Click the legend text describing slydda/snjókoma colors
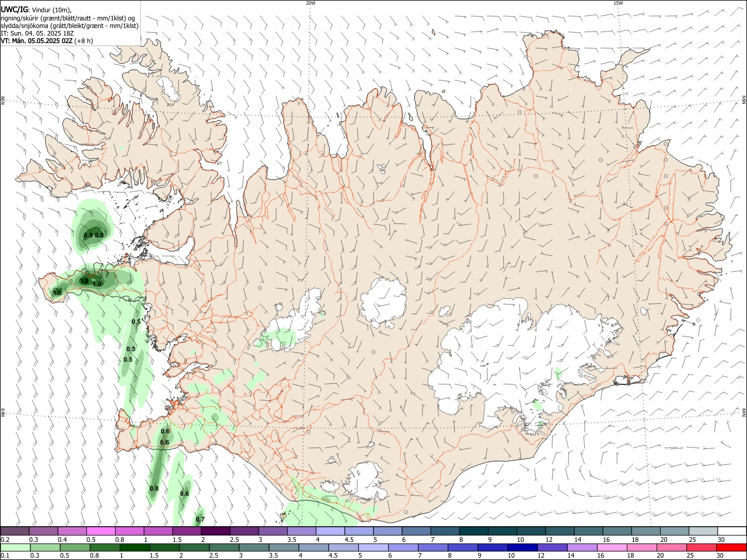Image resolution: width=747 pixels, height=560 pixels. (69, 25)
